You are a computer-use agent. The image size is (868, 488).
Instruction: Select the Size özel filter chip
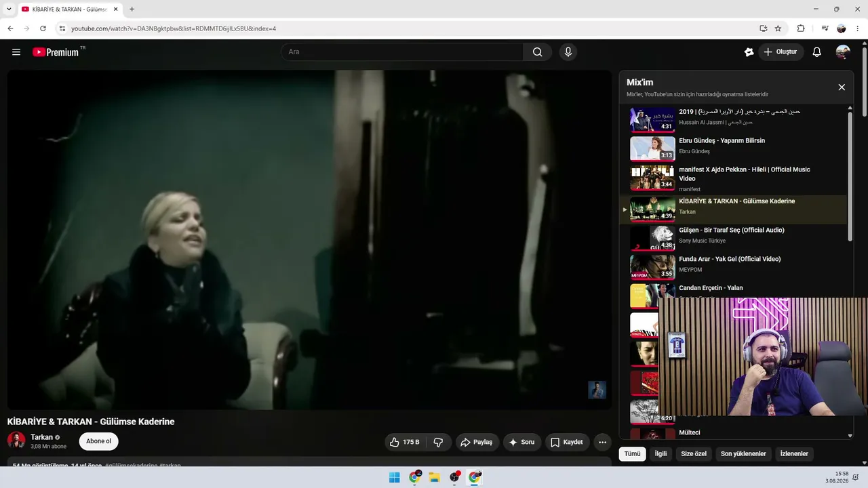[694, 453]
